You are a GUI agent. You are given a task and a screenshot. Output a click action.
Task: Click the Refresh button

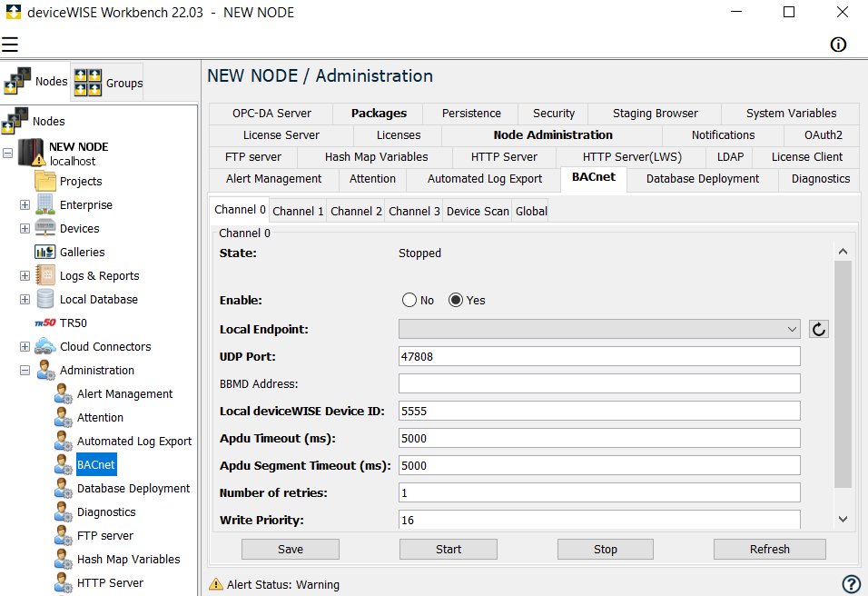770,549
